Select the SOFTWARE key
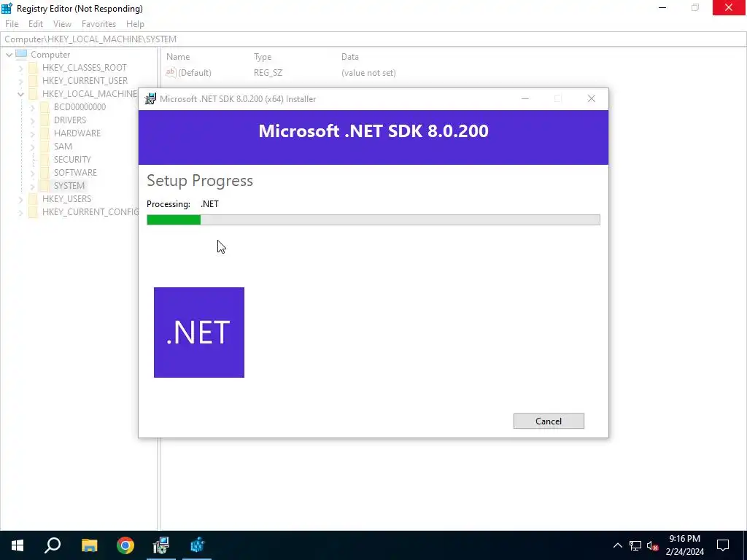The image size is (747, 560). [75, 172]
